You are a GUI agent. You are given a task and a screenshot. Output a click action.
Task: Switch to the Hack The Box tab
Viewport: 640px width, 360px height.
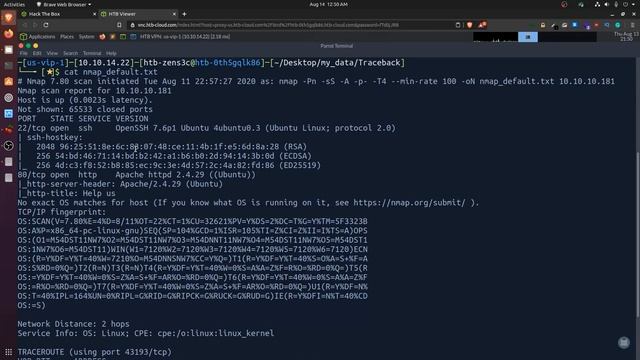click(x=58, y=14)
